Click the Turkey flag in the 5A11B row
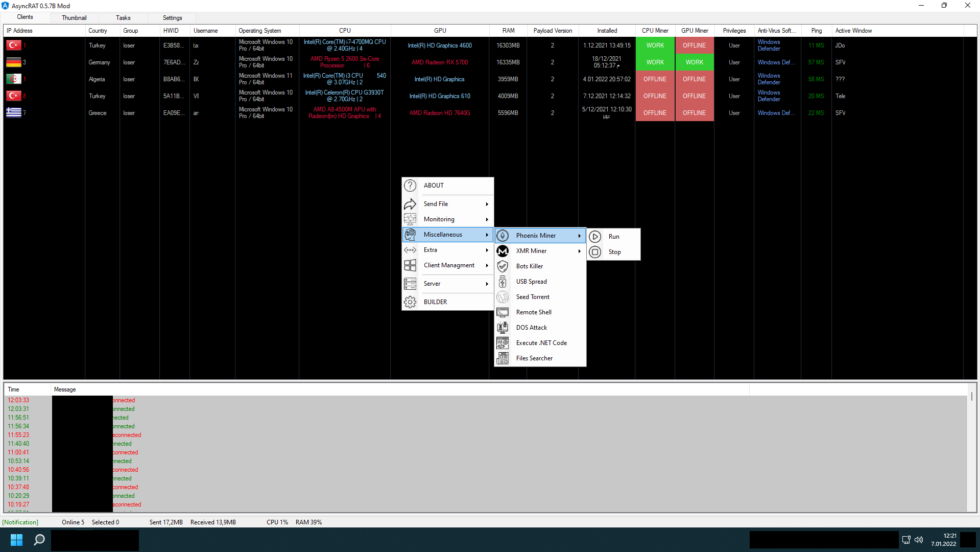 click(x=14, y=96)
